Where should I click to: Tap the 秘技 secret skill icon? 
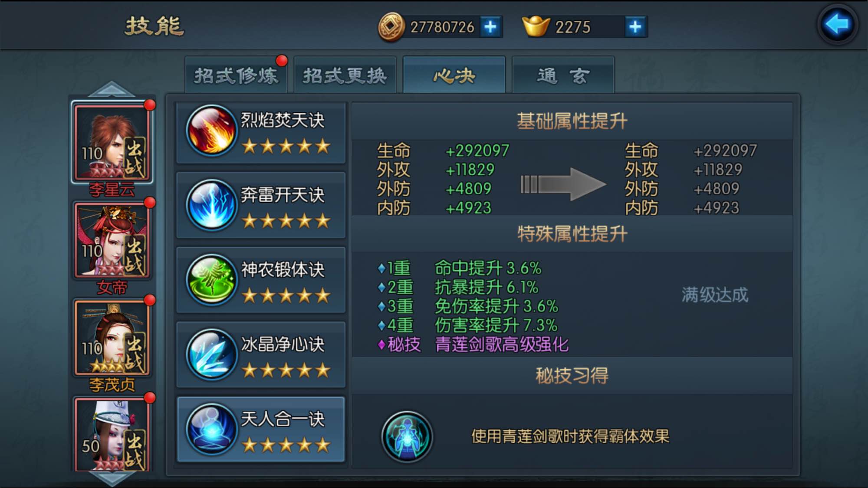(407, 436)
